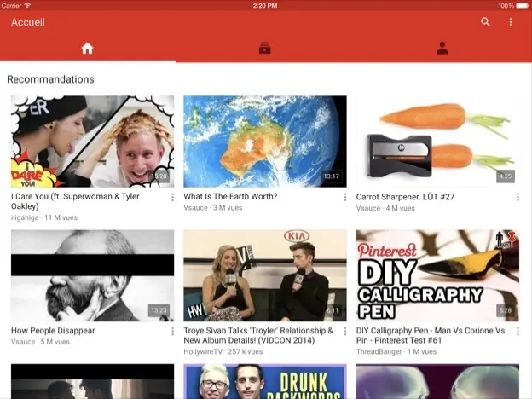532x399 pixels.
Task: Play the How People Disappear thumbnail
Action: pos(92,275)
